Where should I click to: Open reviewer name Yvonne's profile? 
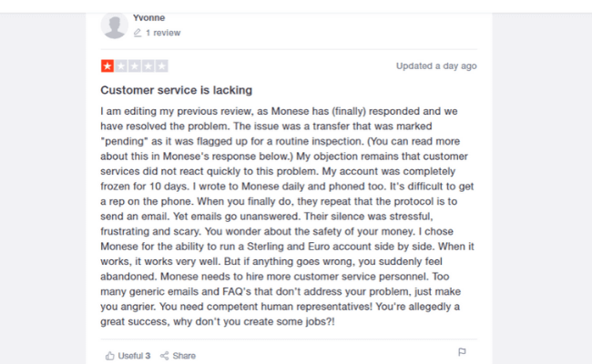[x=148, y=17]
